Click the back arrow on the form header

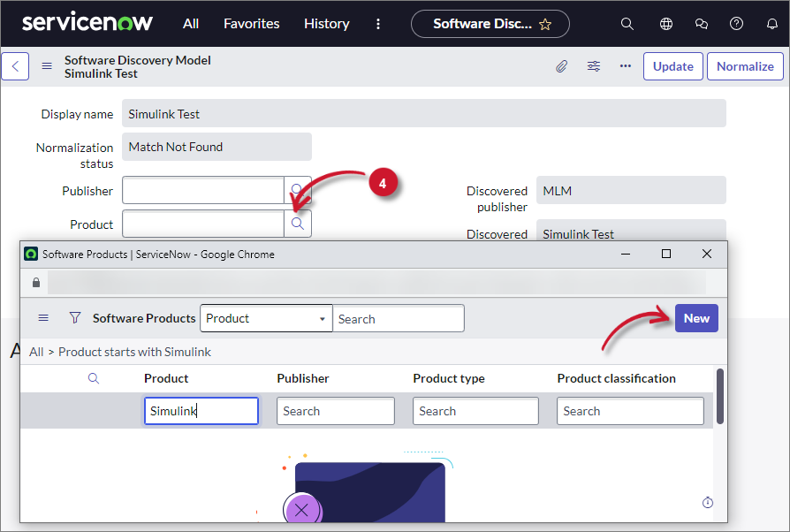(x=14, y=65)
